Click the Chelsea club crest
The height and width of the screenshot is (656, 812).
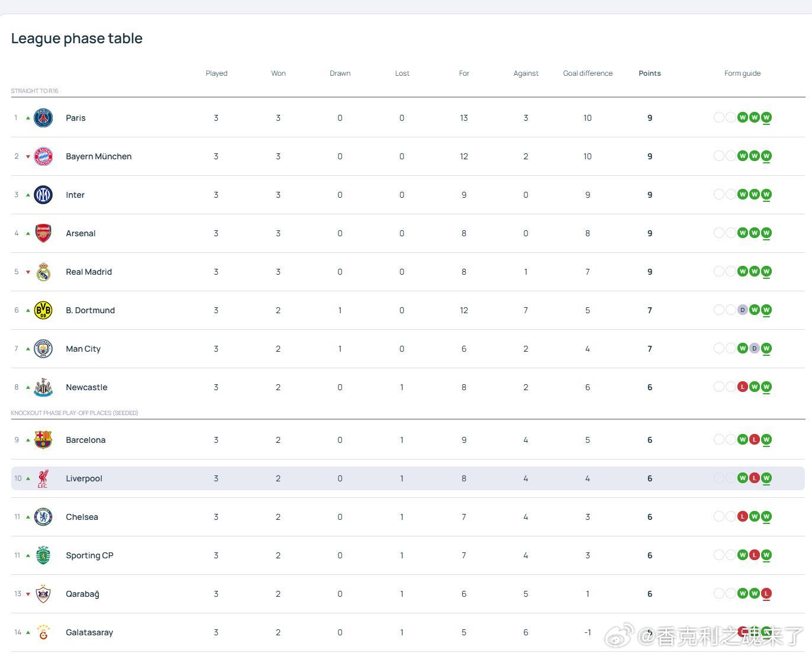click(43, 517)
